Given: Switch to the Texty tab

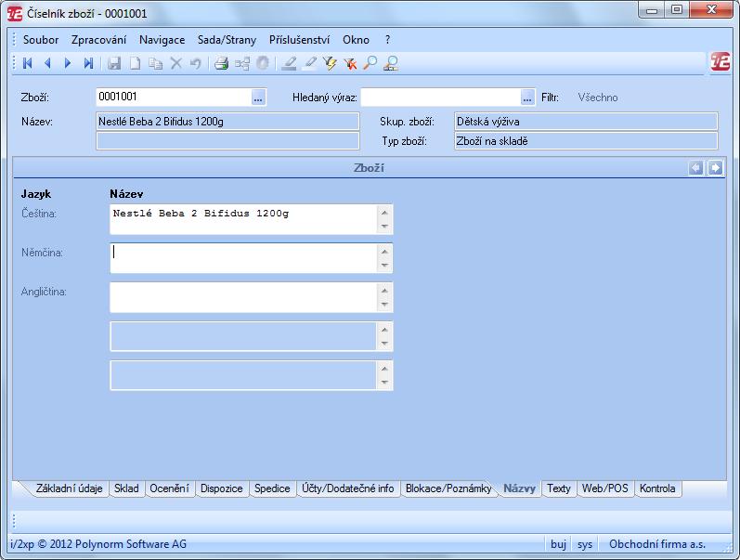Looking at the screenshot, I should click(559, 488).
